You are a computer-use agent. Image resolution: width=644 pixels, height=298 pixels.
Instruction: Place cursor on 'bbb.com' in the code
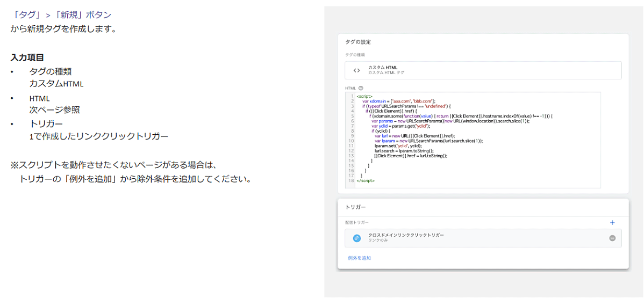422,101
